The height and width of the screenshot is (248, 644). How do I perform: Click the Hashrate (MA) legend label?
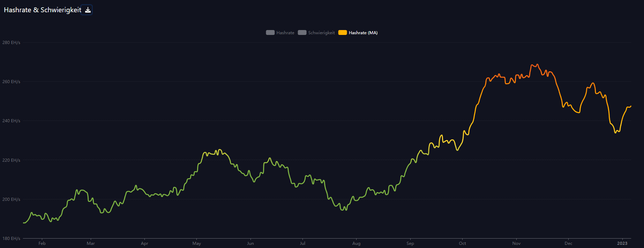[363, 33]
